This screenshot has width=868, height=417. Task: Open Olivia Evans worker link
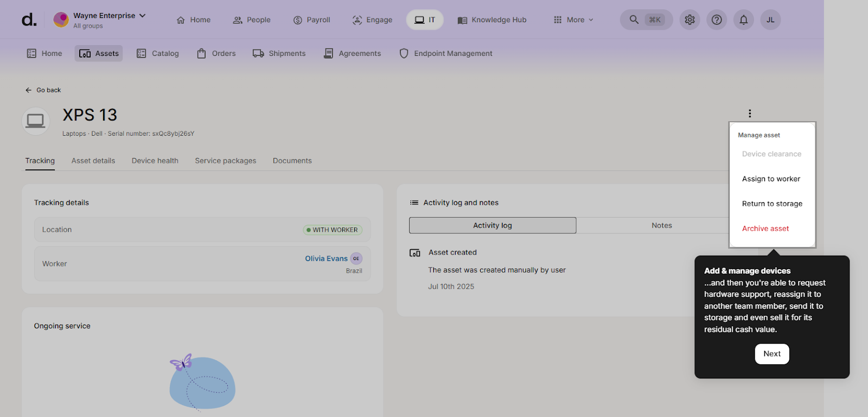[326, 258]
